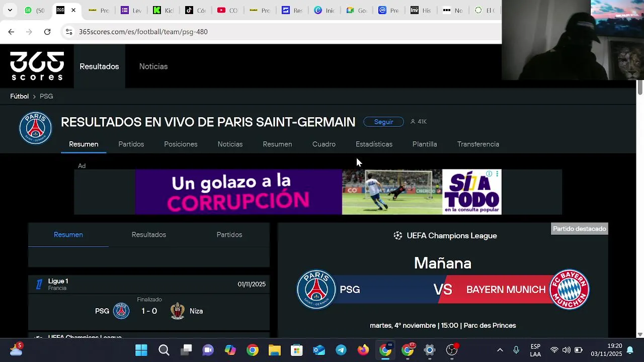The image size is (644, 362).
Task: Open 'UEFA Champions League' featured match title
Action: (x=452, y=236)
